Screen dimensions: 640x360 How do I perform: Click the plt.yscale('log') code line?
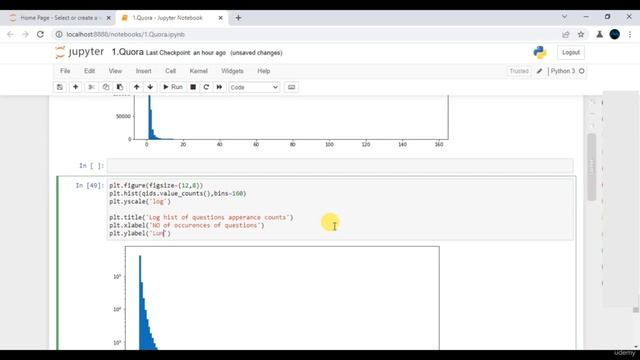[x=140, y=201]
